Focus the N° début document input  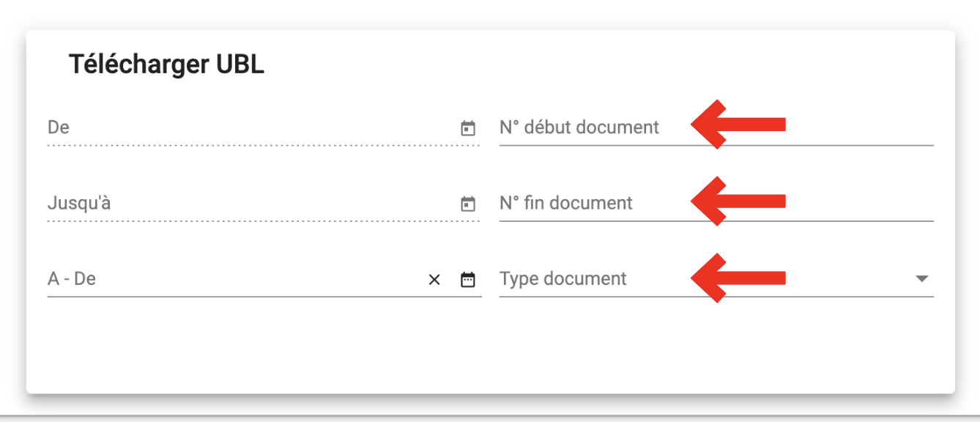pos(716,127)
